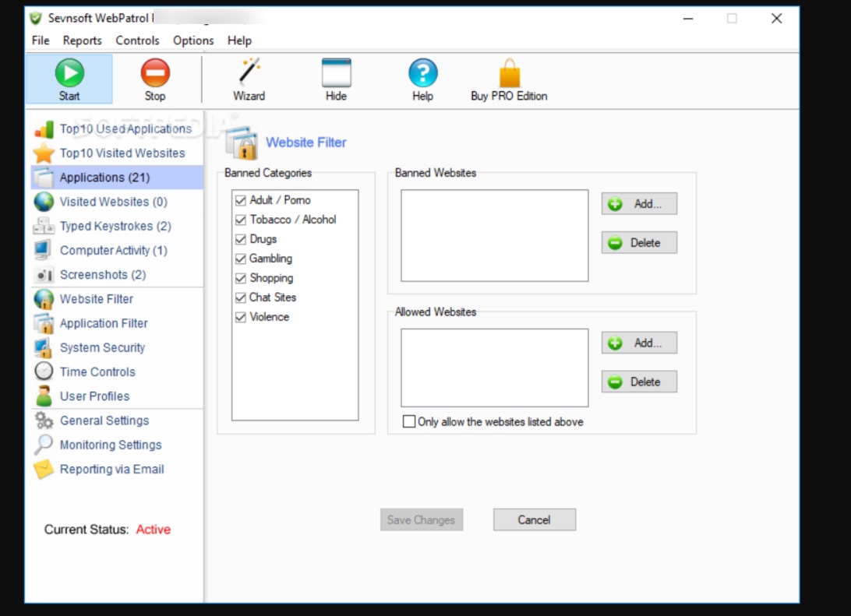
Task: Toggle the Drugs category checkbox
Action: (x=241, y=240)
